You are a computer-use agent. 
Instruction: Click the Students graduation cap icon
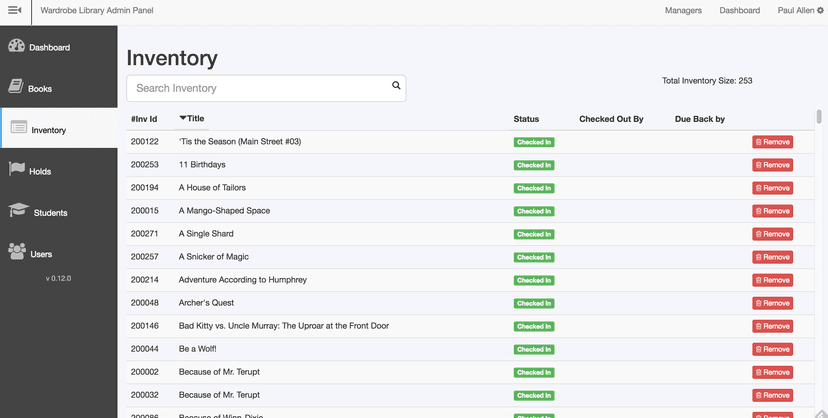(x=18, y=210)
